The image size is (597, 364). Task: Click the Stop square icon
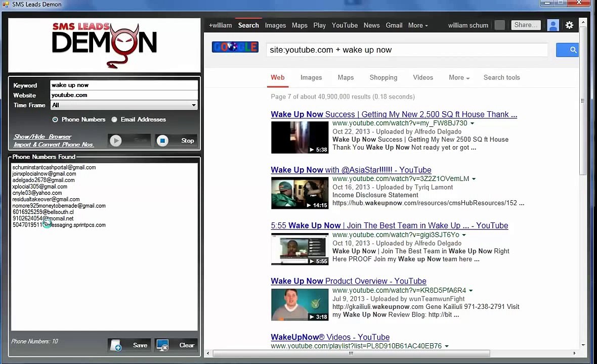[162, 141]
